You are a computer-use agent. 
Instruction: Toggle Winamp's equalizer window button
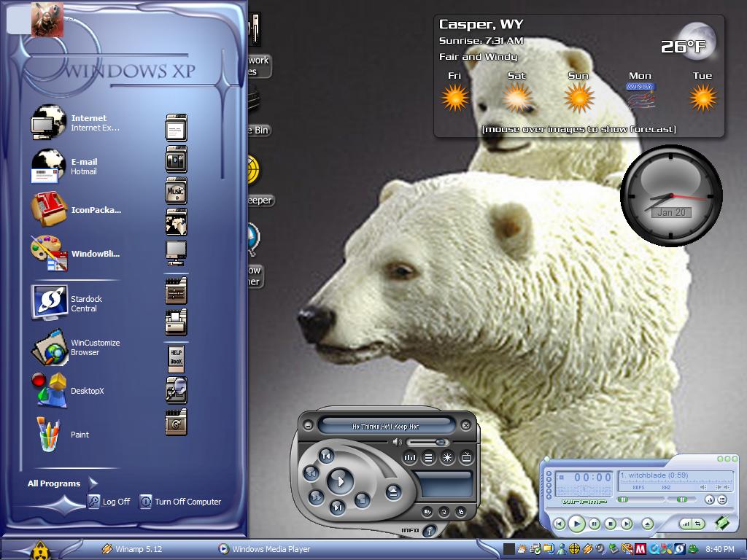709,499
